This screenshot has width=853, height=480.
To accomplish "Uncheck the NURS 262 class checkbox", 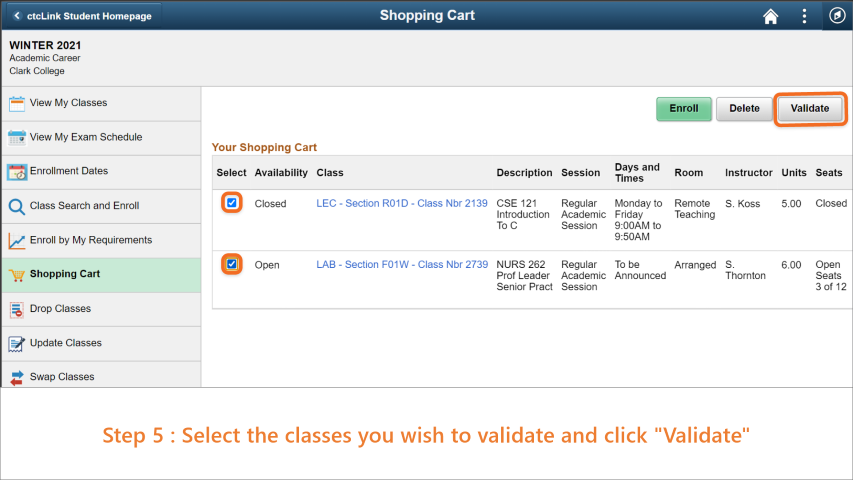I will (232, 264).
